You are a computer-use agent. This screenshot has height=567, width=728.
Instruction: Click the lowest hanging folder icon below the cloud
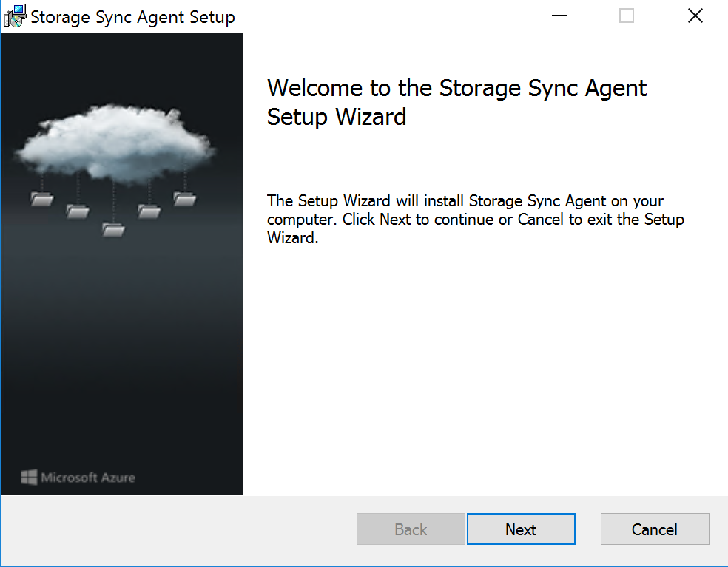[x=113, y=229]
